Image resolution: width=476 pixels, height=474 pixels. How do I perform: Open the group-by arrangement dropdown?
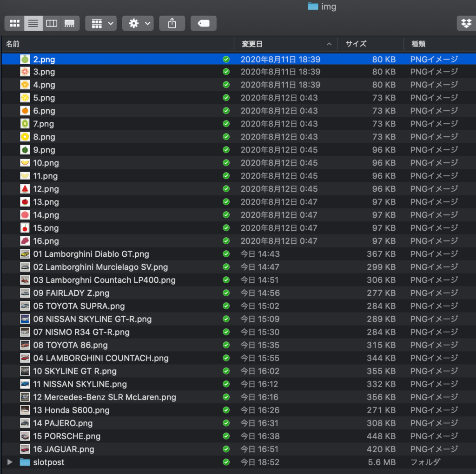pyautogui.click(x=101, y=23)
